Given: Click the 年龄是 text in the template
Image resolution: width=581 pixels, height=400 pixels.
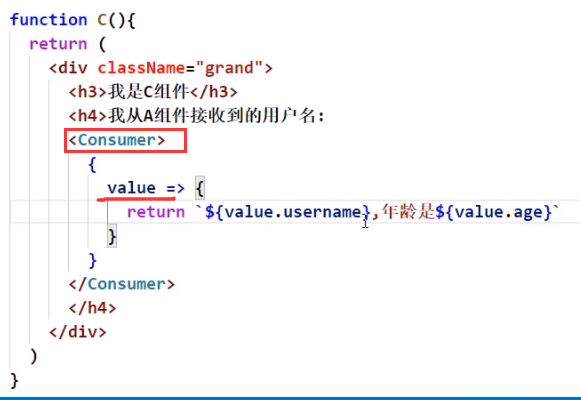Looking at the screenshot, I should point(408,212).
